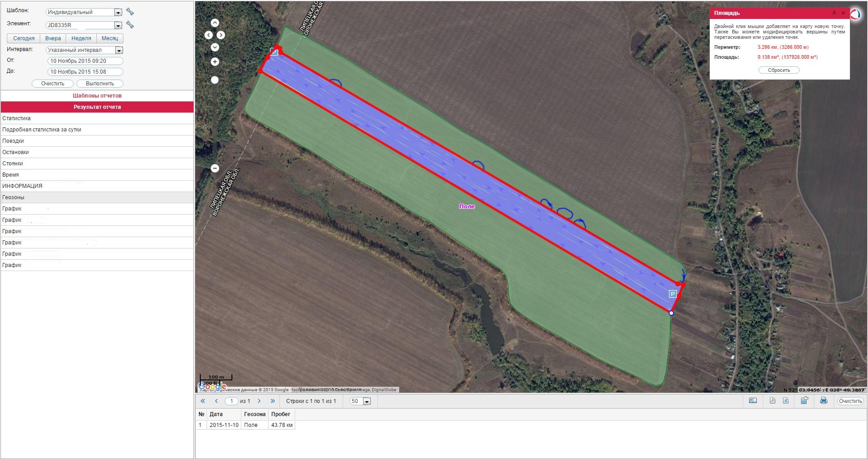Open rows-per-page dropdown showing 50
This screenshot has height=459, width=868.
coord(367,402)
